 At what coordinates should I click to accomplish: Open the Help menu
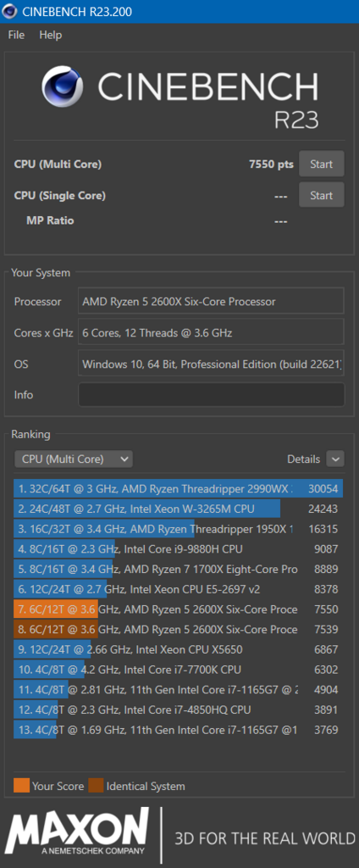[50, 35]
